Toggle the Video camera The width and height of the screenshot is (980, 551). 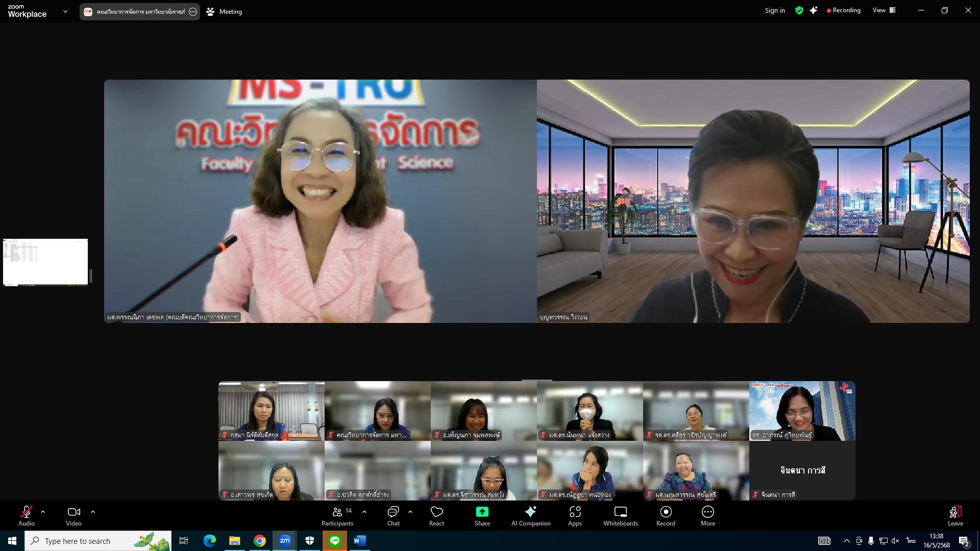(x=73, y=515)
